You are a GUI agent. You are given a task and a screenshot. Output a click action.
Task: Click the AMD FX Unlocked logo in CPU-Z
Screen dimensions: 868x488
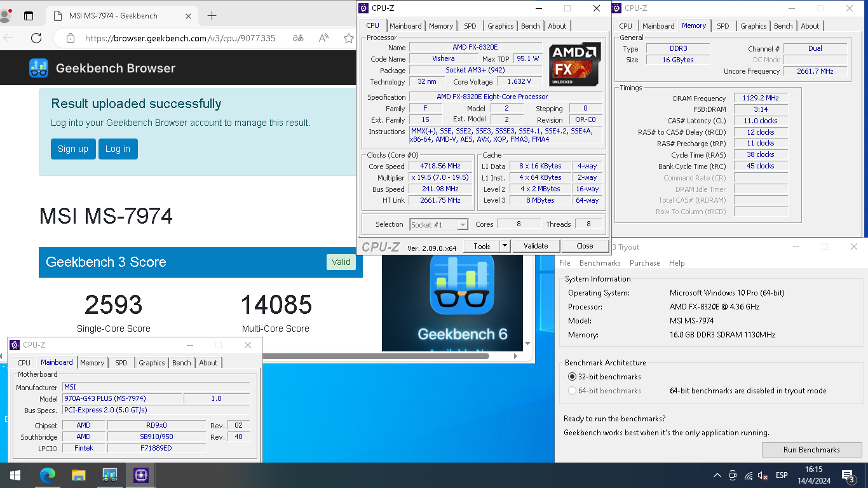[575, 64]
